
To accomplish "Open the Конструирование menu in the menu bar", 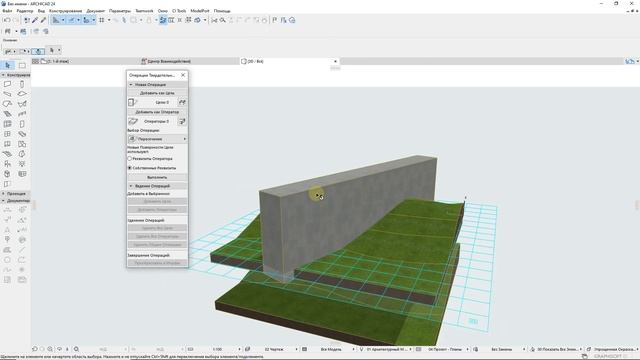I will point(65,11).
